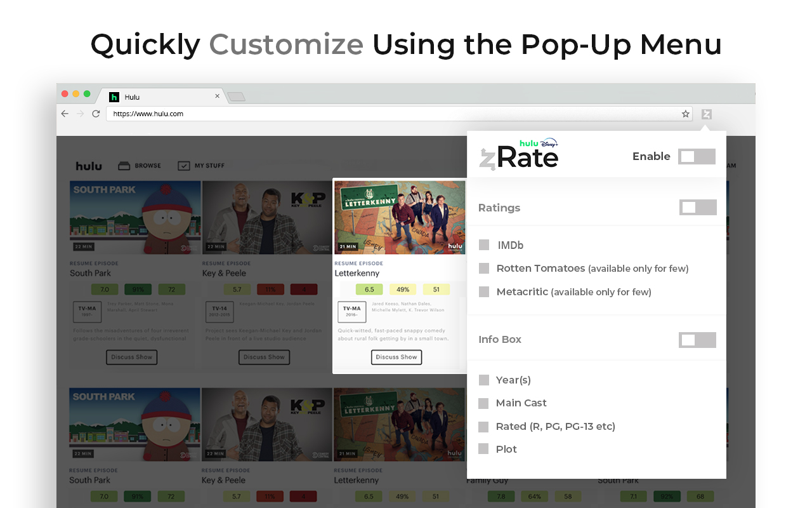Open the bottom-row Letterkenny thumbnail
Screen dimensions: 812x508
(x=400, y=424)
